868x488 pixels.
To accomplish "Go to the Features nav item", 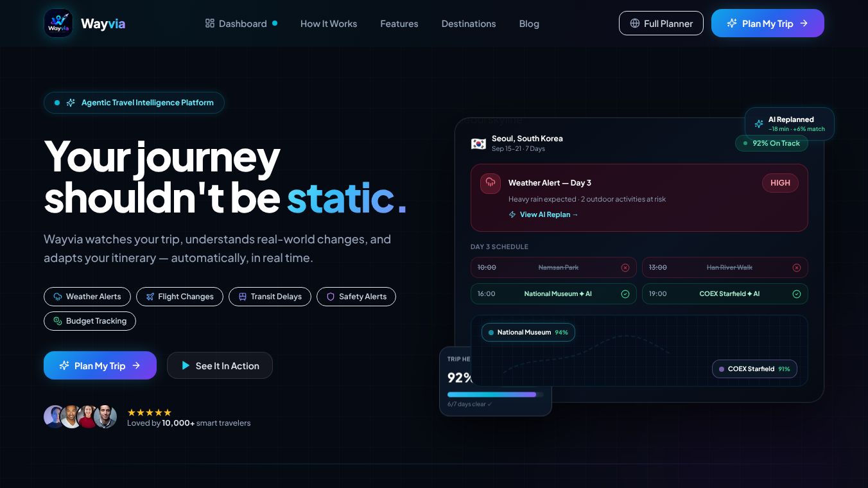I will point(399,23).
